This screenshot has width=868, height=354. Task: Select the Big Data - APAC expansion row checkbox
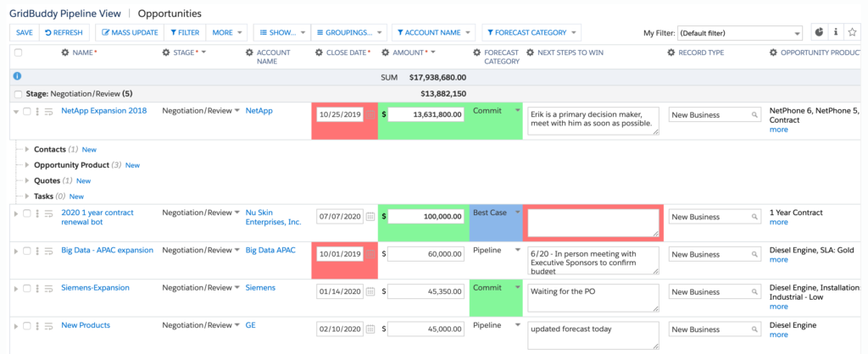pos(26,251)
